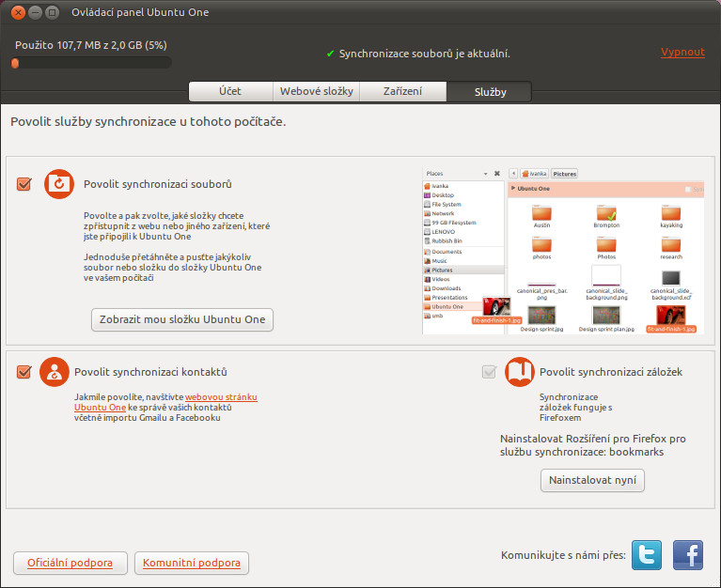The image size is (721, 588).
Task: Click the Ubuntu One folder preview image
Action: click(563, 251)
